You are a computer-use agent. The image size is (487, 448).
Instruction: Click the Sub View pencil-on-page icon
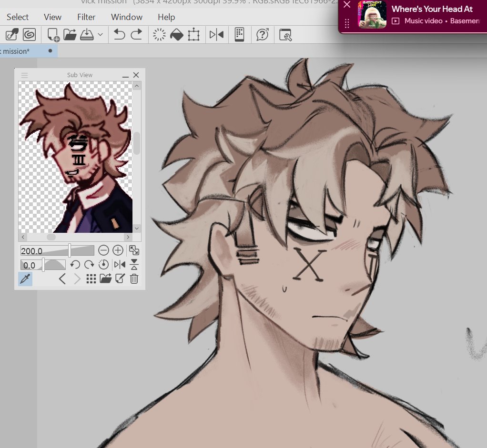120,279
